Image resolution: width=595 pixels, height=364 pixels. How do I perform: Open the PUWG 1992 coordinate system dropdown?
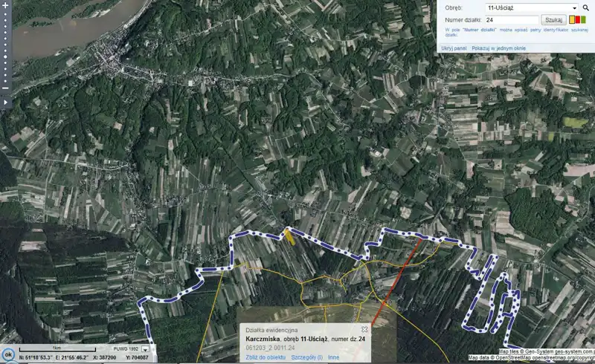(145, 349)
